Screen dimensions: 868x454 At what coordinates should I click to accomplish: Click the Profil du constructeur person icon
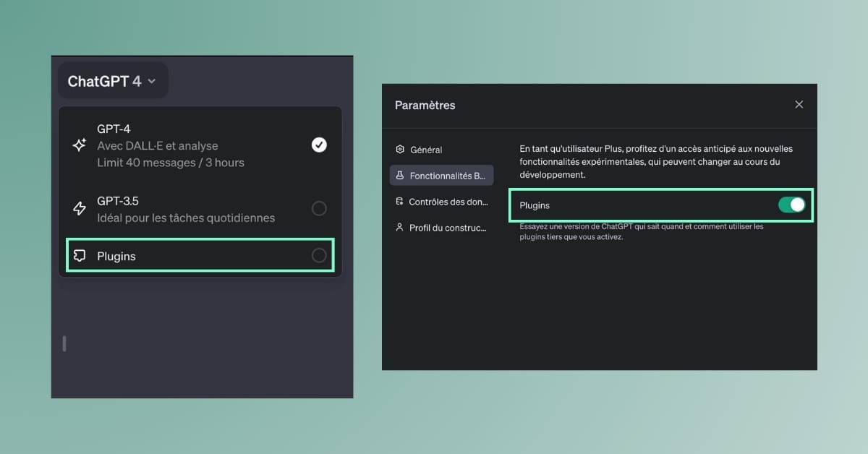(400, 228)
